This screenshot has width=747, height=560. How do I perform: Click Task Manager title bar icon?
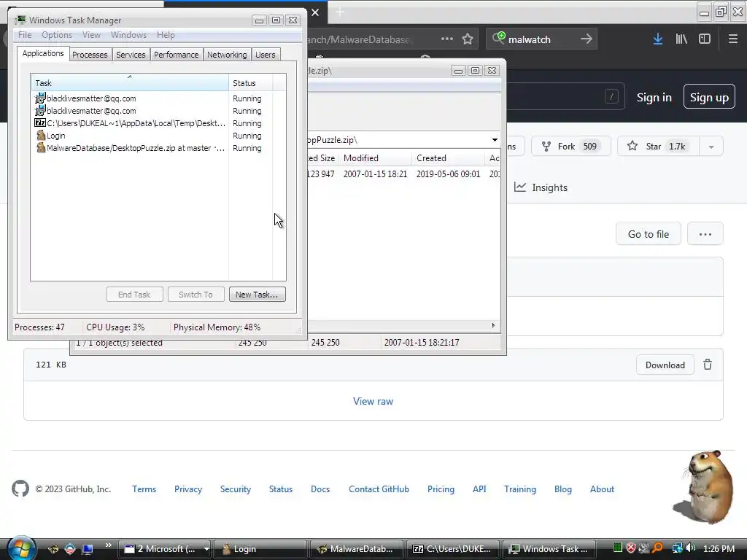20,20
